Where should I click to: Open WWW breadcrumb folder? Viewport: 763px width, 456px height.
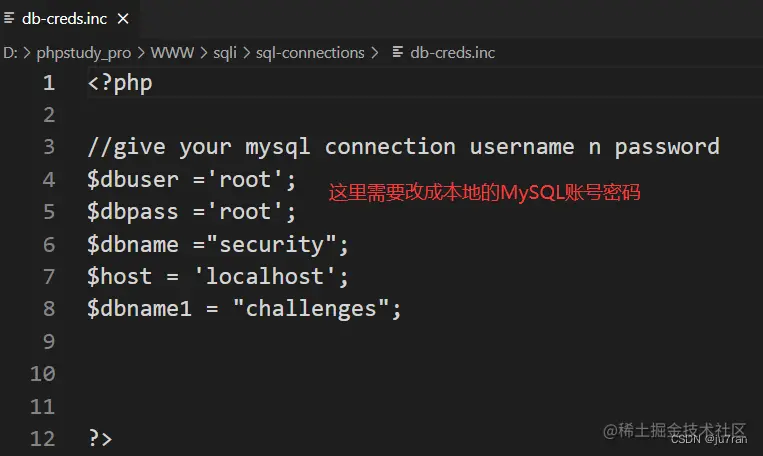coord(172,53)
